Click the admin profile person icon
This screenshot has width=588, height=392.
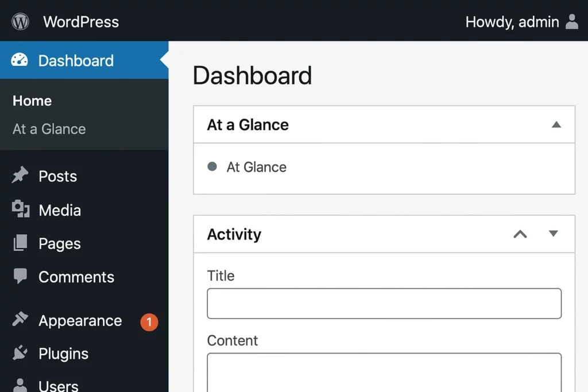tap(572, 22)
